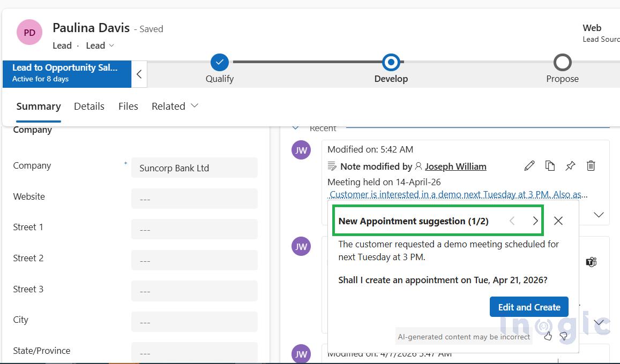Close the New Appointment suggestion popup
Image resolution: width=620 pixels, height=364 pixels.
pos(558,221)
